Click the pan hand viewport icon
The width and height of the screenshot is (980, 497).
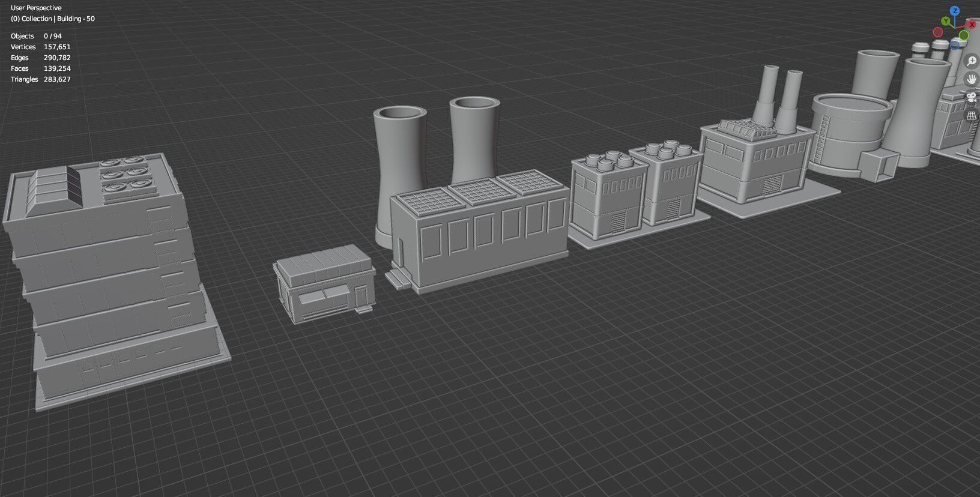pos(972,79)
